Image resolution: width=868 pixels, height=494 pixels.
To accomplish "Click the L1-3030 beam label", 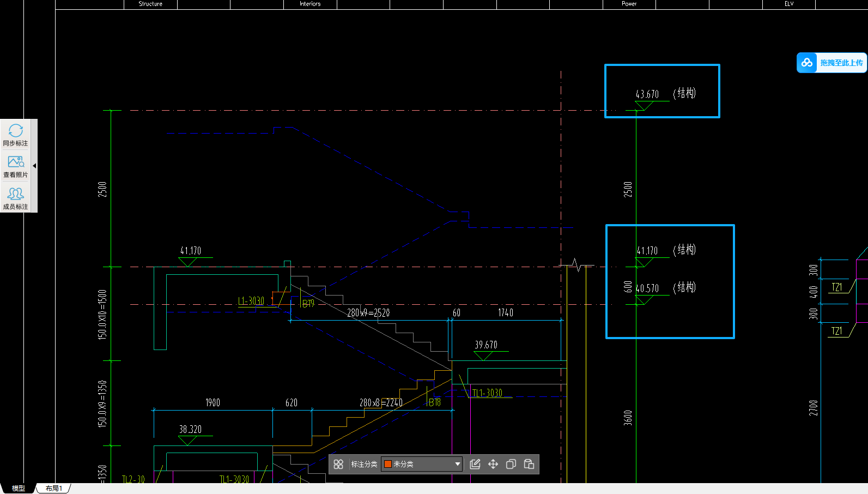I will pos(251,301).
